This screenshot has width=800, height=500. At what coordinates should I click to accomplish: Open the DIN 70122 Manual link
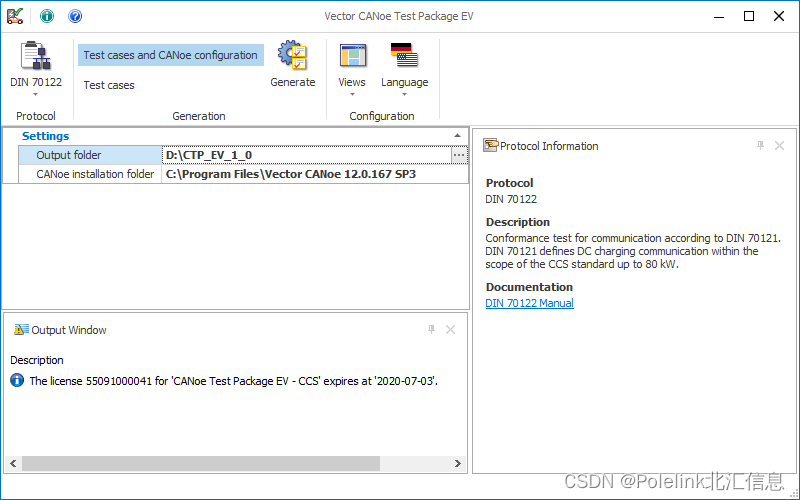(x=529, y=303)
